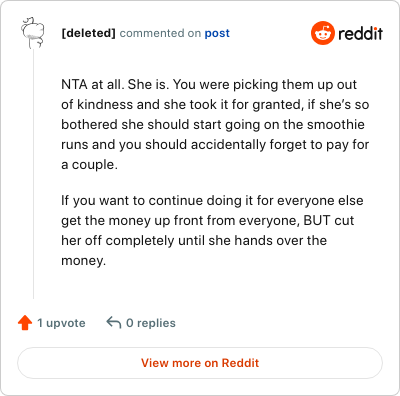Viewport: 400px width, 396px height.
Task: Click the paragraph starting "If you want"
Action: [x=212, y=230]
